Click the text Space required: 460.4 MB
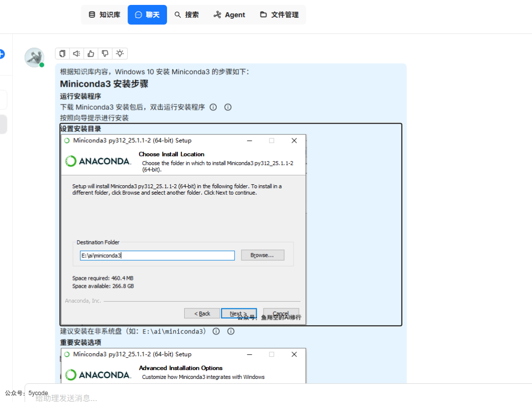The height and width of the screenshot is (402, 532). 103,278
